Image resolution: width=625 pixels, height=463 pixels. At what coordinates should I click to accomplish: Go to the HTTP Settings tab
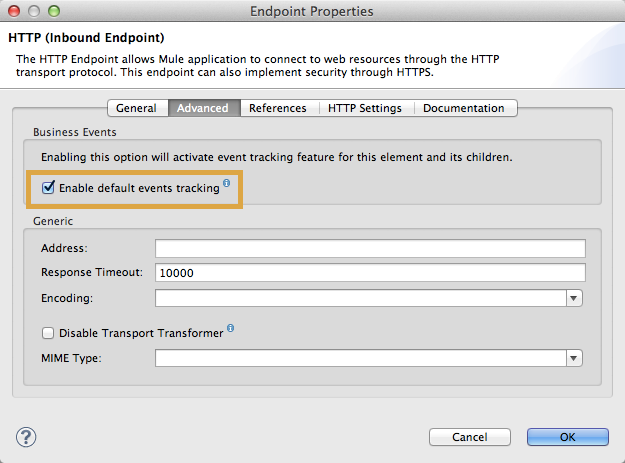pyautogui.click(x=365, y=108)
